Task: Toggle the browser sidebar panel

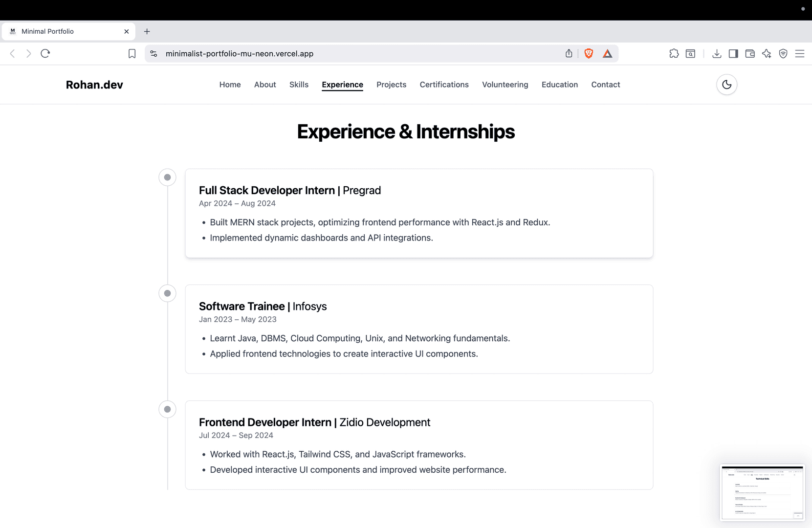Action: tap(733, 54)
